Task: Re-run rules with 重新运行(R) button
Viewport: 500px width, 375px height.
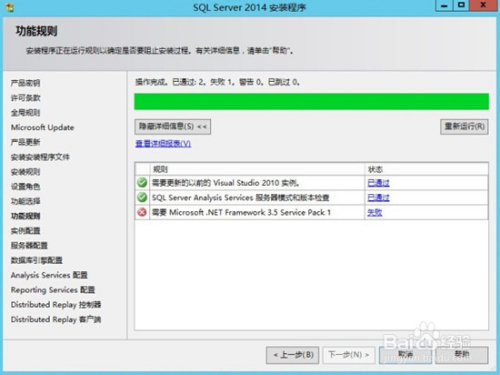Action: point(464,127)
